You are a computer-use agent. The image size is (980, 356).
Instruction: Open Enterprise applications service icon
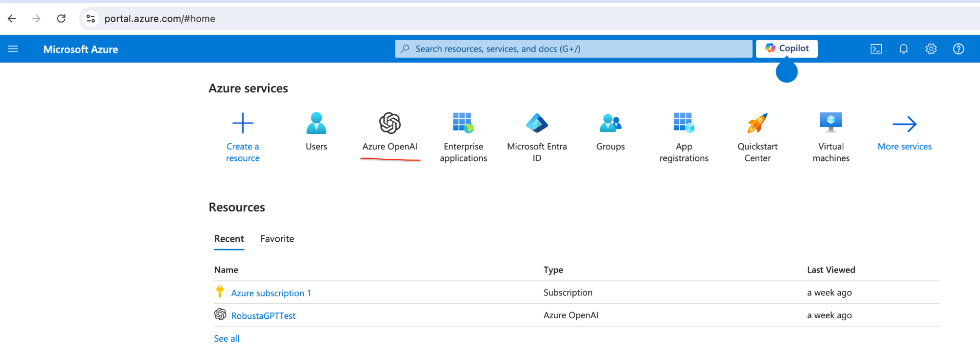point(463,123)
